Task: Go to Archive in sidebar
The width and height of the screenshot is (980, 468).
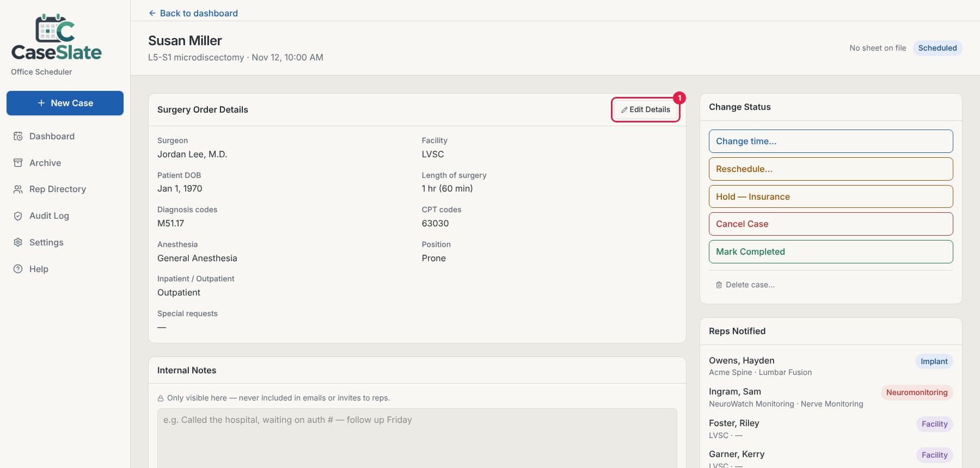Action: click(65, 163)
